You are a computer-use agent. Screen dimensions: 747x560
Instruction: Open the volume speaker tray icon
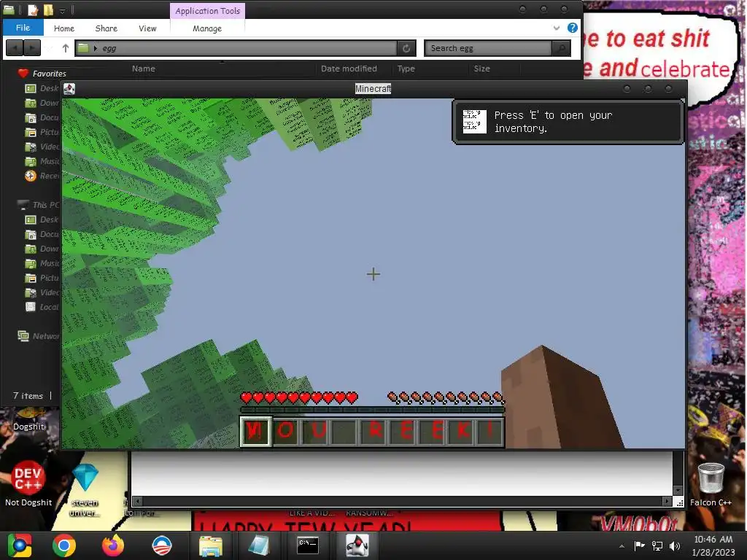tap(674, 545)
